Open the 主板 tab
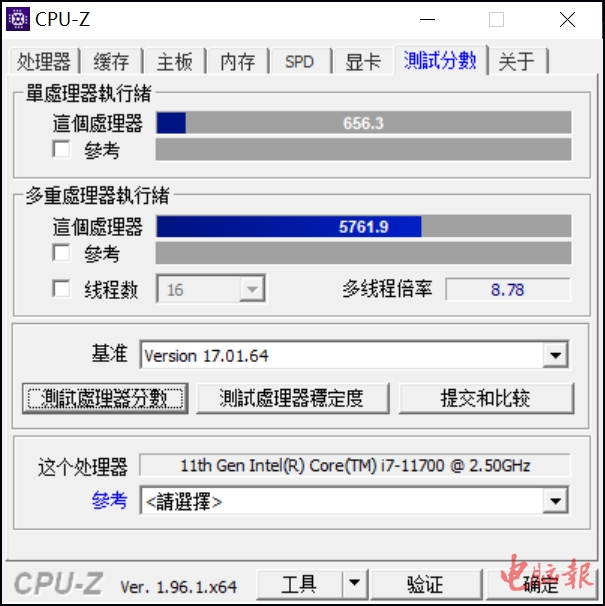This screenshot has width=605, height=606. coord(175,61)
